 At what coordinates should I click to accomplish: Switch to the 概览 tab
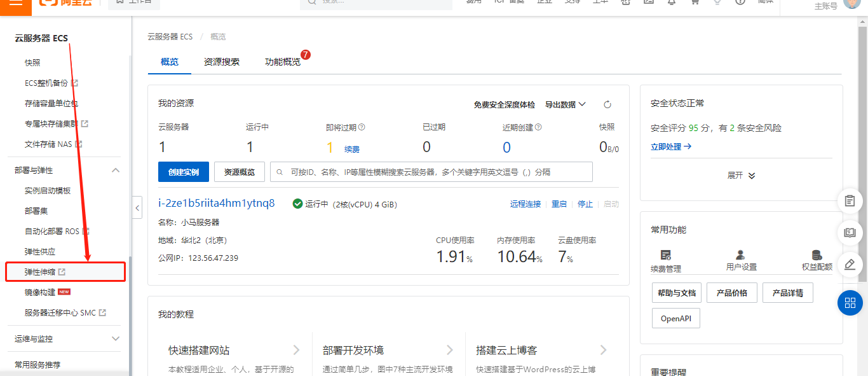[170, 62]
